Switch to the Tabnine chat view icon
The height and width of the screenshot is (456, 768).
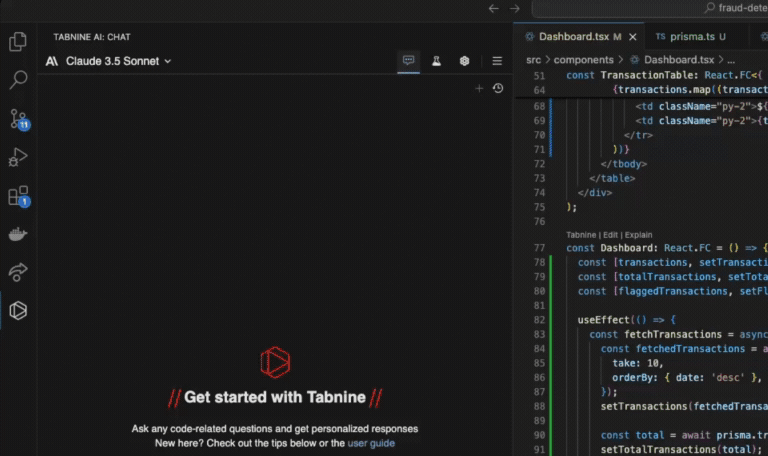click(408, 61)
